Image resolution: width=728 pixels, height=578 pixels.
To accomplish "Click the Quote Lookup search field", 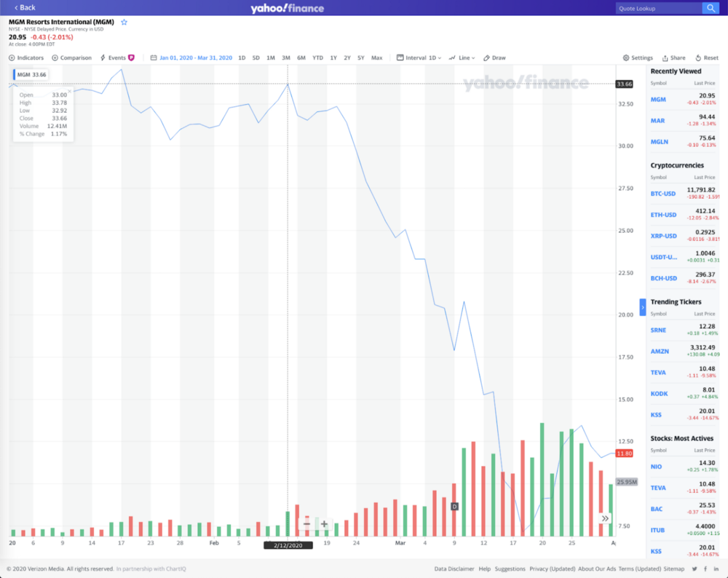I will 657,8.
